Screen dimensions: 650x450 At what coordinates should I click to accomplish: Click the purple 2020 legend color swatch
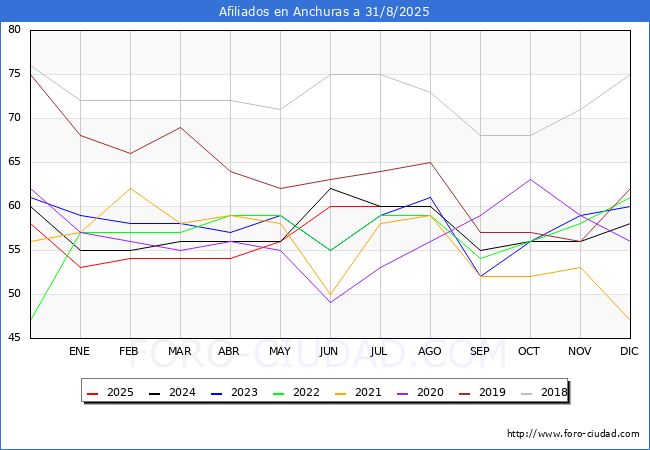(403, 393)
